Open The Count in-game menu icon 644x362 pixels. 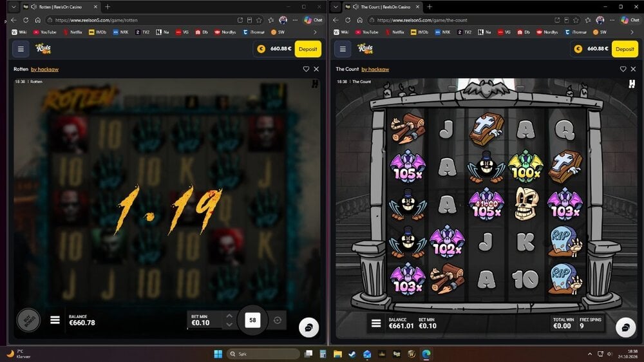376,323
